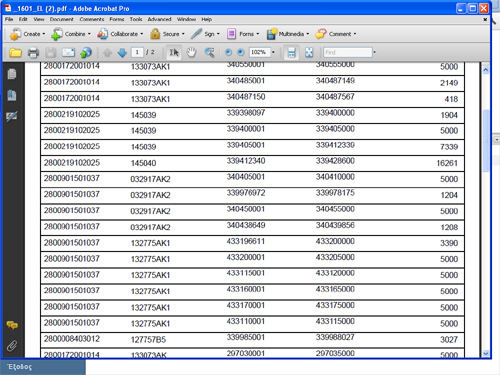Expand the Multimedia dropdown arrow

coord(308,34)
